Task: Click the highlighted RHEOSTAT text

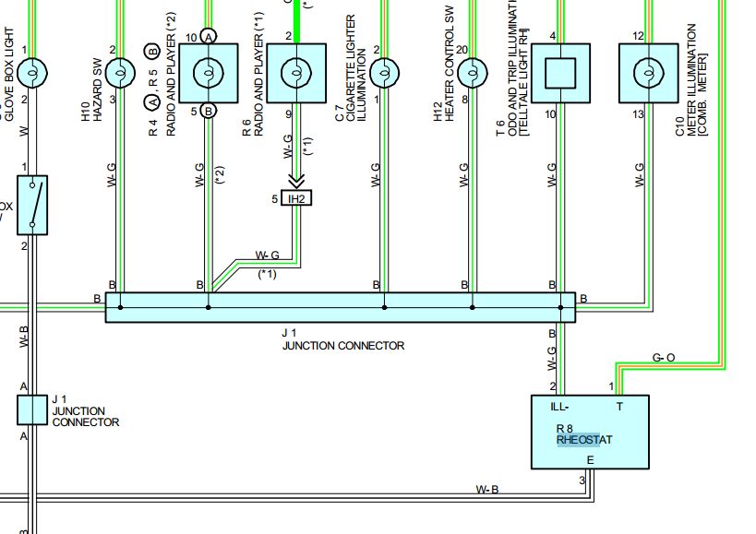Action: pos(583,440)
